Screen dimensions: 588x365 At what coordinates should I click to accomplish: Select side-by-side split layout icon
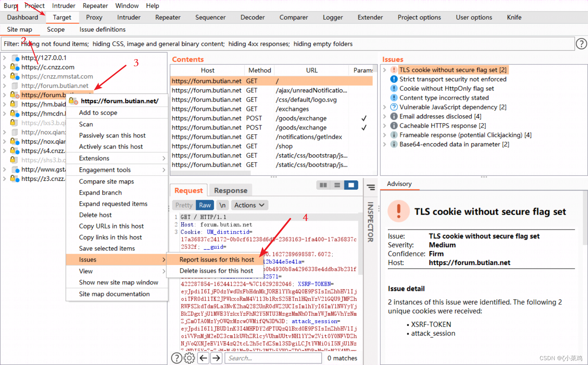[x=323, y=185]
